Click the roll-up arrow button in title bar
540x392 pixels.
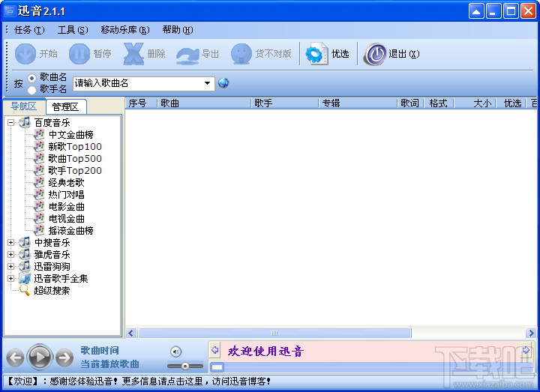click(x=476, y=11)
